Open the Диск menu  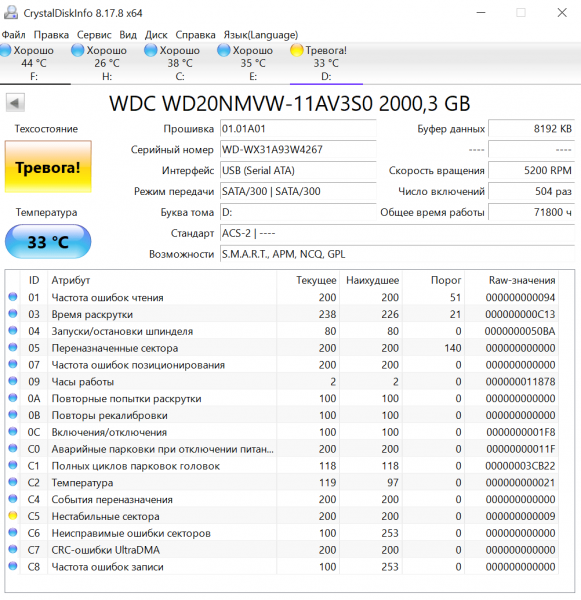[x=156, y=35]
